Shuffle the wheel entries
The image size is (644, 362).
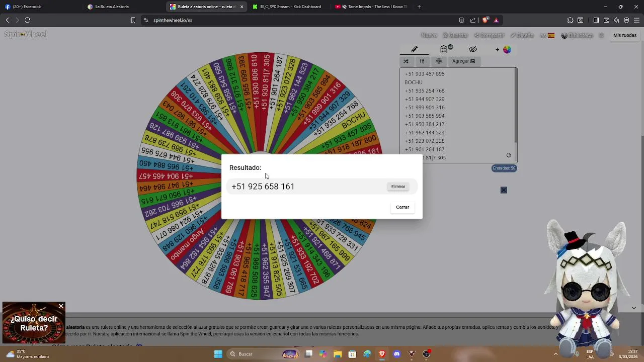click(406, 61)
